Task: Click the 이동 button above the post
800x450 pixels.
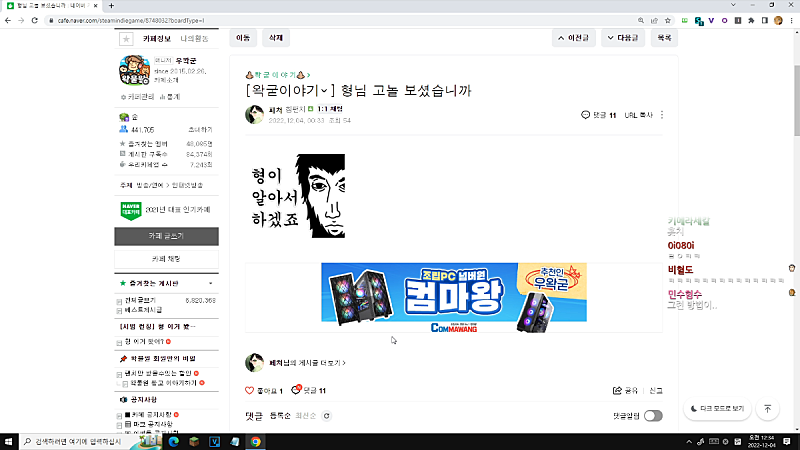Action: (x=243, y=38)
